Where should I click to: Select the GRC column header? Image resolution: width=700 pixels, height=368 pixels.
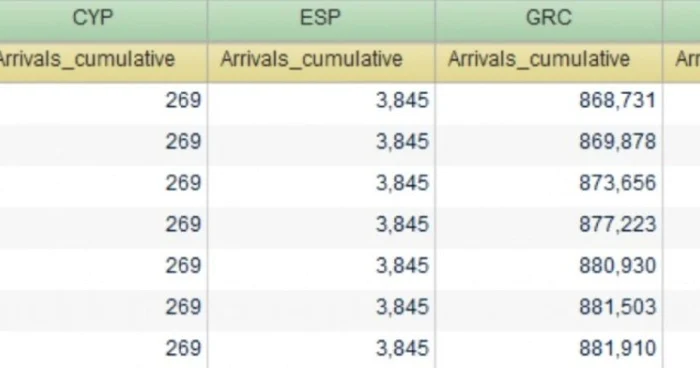549,20
